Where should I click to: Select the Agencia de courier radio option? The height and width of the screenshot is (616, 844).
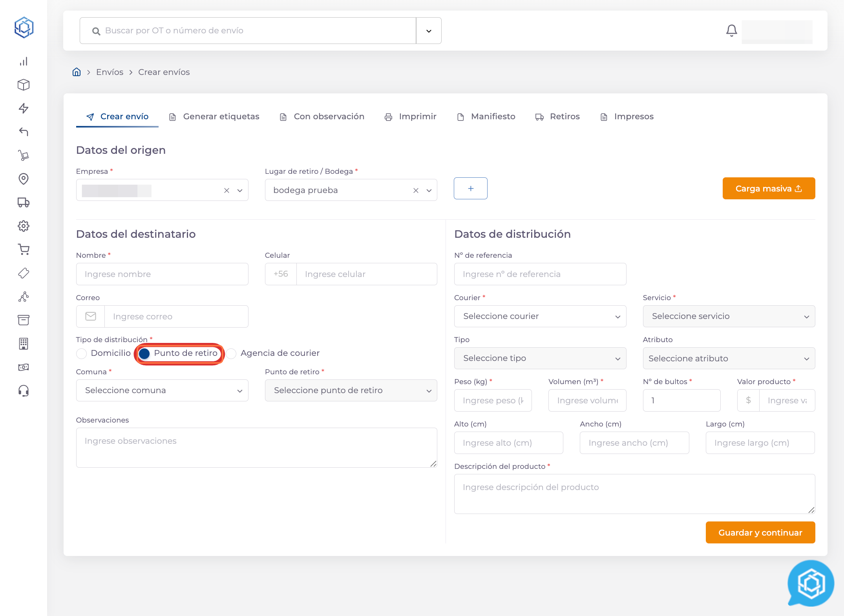tap(231, 354)
